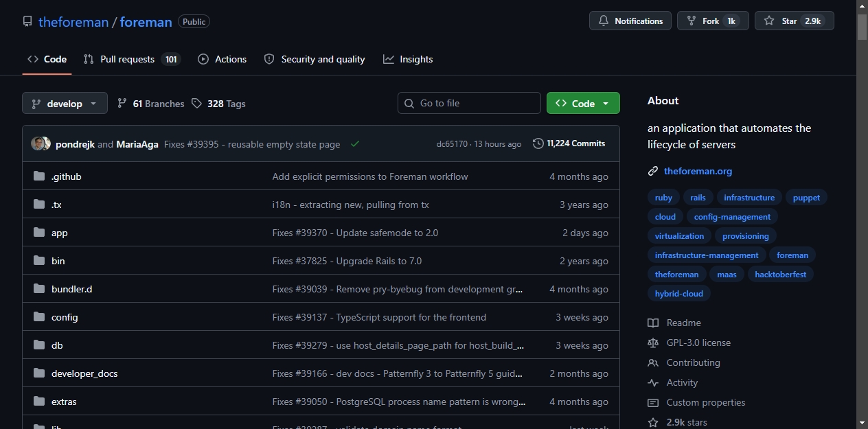The image size is (868, 429).
Task: Click the Go to file search field
Action: [x=469, y=103]
